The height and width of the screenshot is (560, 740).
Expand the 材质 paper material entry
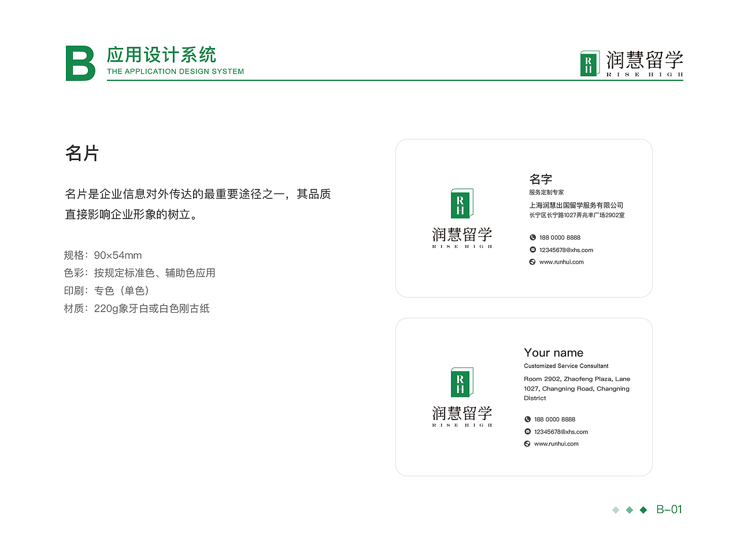pyautogui.click(x=137, y=308)
